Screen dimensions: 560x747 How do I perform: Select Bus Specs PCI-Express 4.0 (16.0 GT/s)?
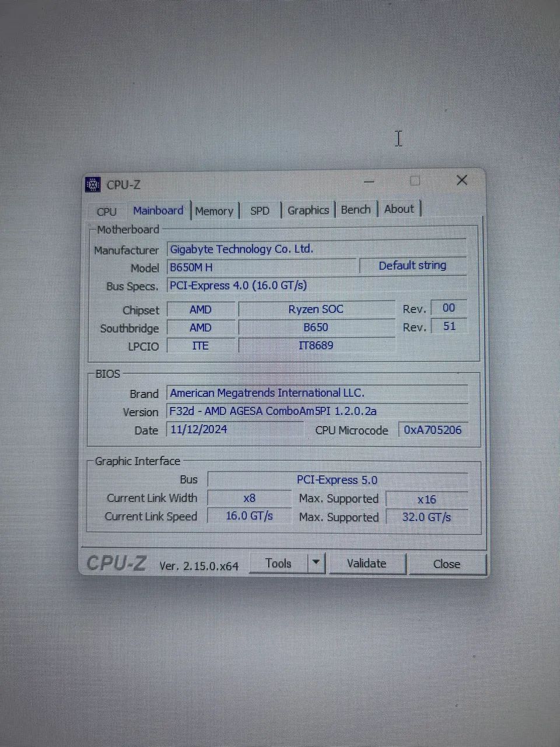point(317,285)
